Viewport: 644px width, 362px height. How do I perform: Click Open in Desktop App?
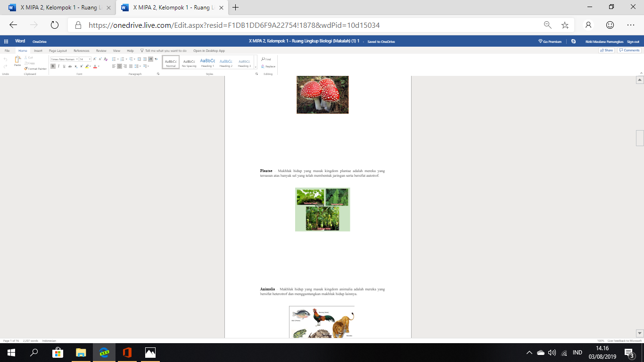coord(209,51)
